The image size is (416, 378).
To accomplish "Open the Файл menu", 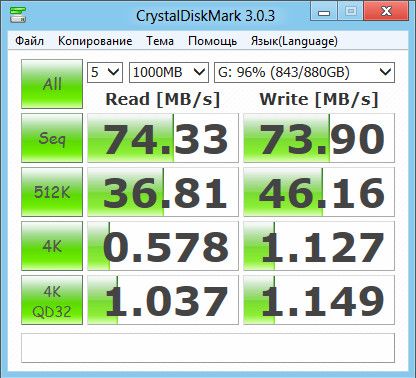I will (29, 41).
